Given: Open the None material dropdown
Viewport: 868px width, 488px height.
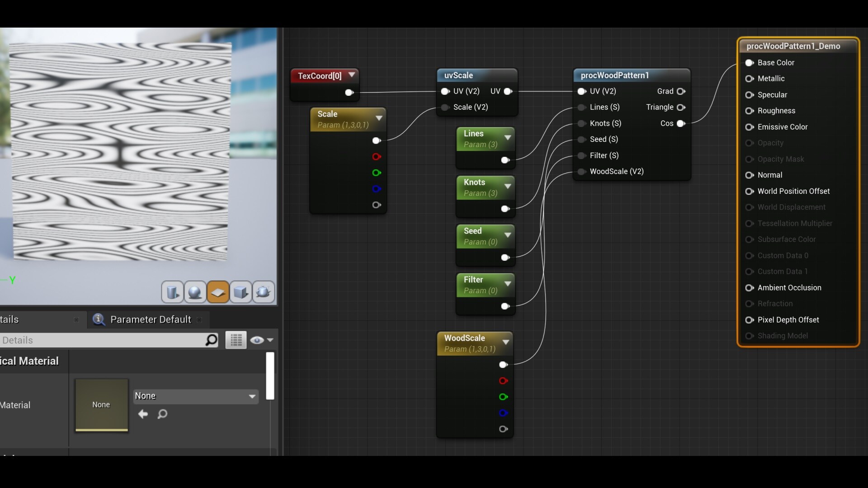Looking at the screenshot, I should [x=196, y=396].
